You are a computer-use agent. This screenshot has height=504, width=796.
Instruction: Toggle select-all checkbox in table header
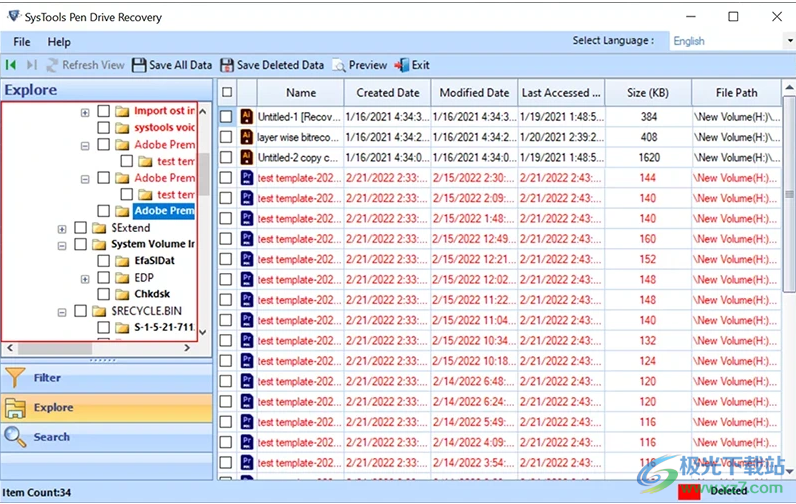227,92
